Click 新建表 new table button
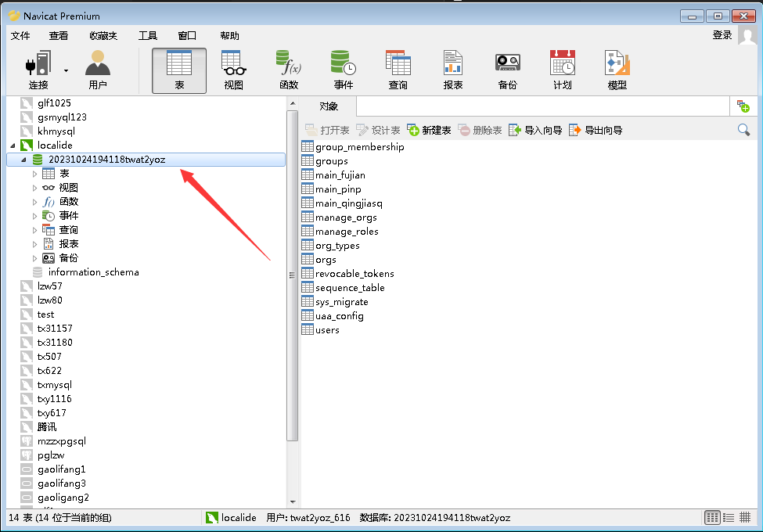 [429, 130]
